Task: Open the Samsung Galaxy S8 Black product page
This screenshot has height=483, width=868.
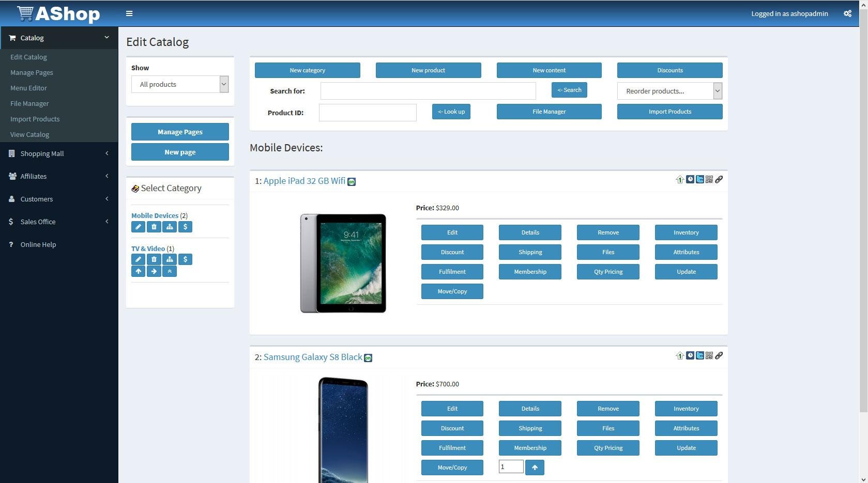Action: pos(312,356)
